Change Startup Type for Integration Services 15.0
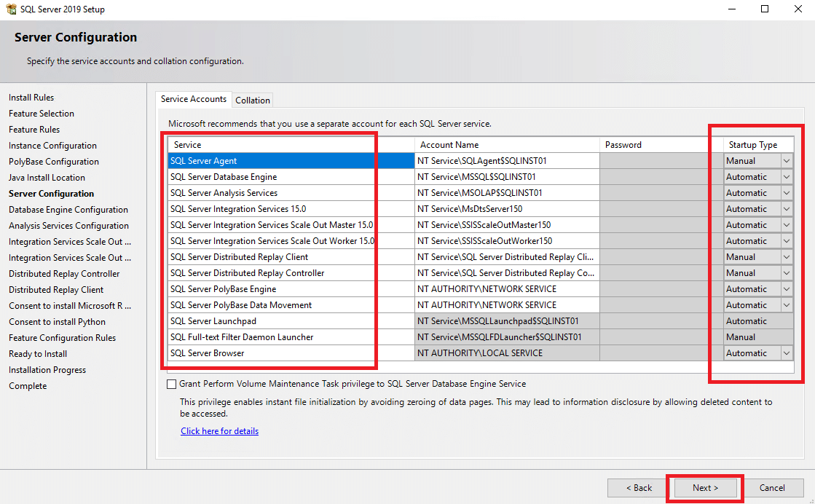815x504 pixels. [787, 209]
